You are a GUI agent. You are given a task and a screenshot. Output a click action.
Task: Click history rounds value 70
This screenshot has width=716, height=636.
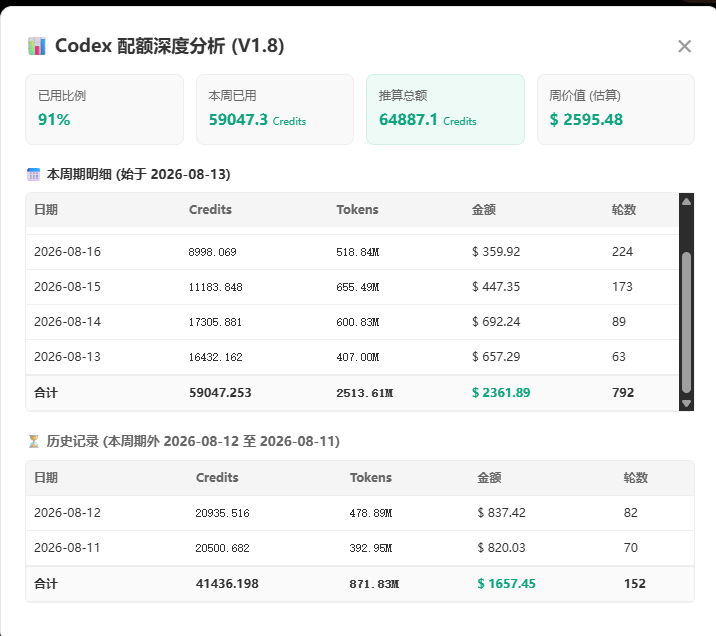(x=631, y=548)
